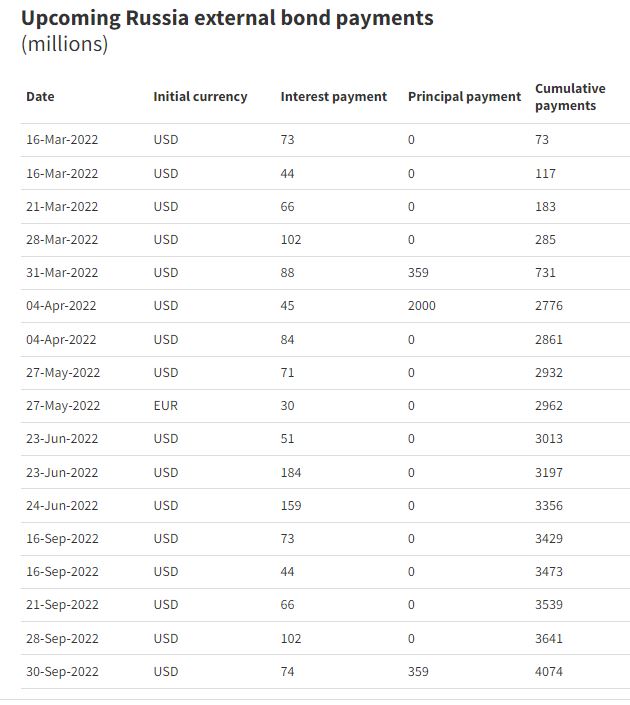Click the 28-Sep-2022 date cell
Screen dimensions: 630x705
pos(62,639)
